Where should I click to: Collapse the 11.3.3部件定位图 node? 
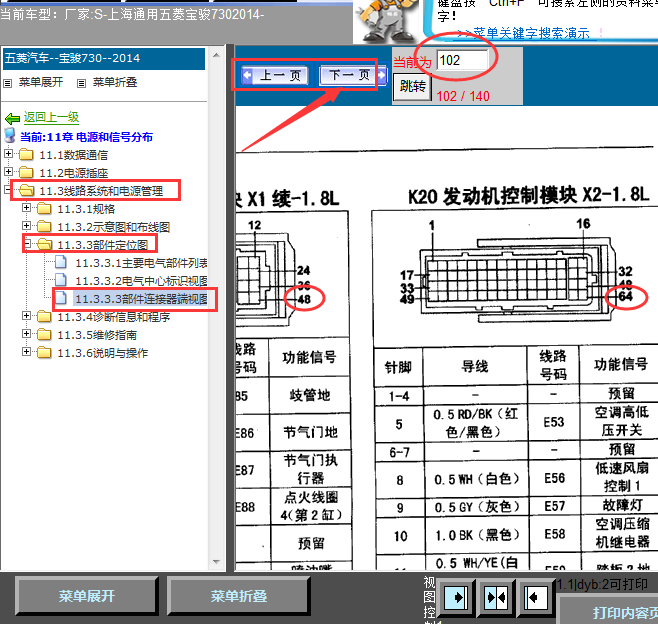[x=26, y=243]
